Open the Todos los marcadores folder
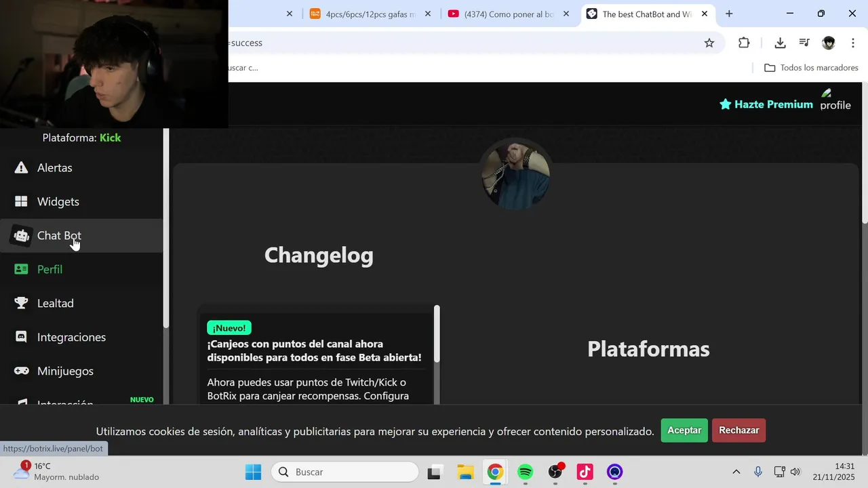Image resolution: width=868 pixels, height=488 pixels. [811, 68]
